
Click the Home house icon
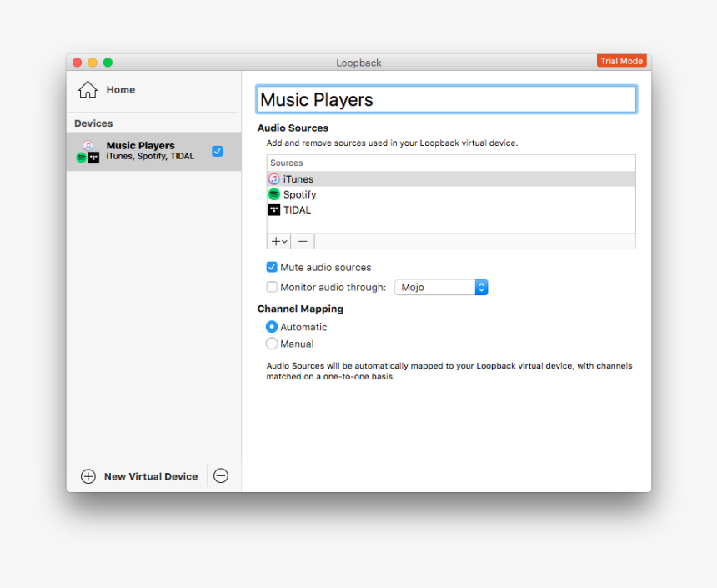[88, 90]
